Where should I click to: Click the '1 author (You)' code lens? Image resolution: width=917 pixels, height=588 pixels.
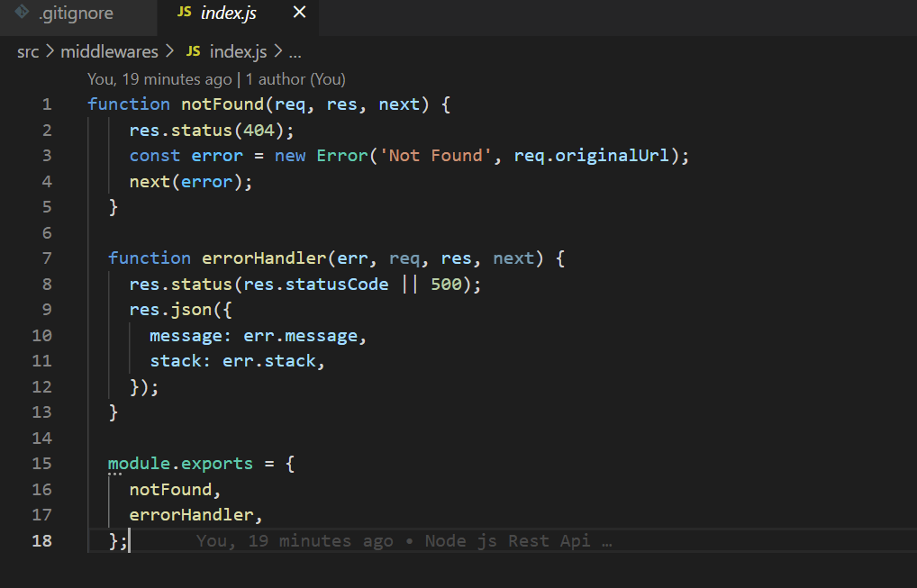(294, 79)
